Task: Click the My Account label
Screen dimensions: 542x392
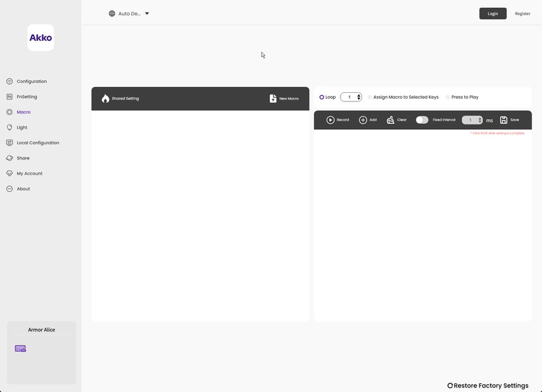Action: (30, 173)
